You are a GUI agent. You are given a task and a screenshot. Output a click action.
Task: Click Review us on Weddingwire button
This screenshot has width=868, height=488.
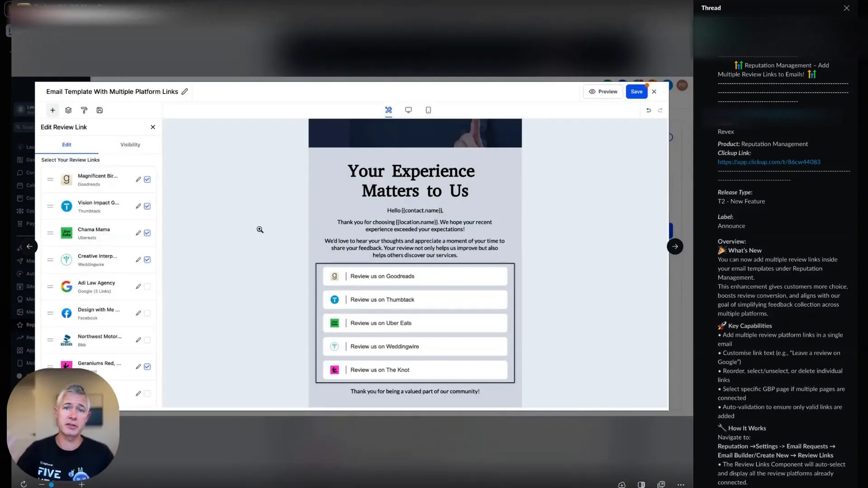coord(415,347)
